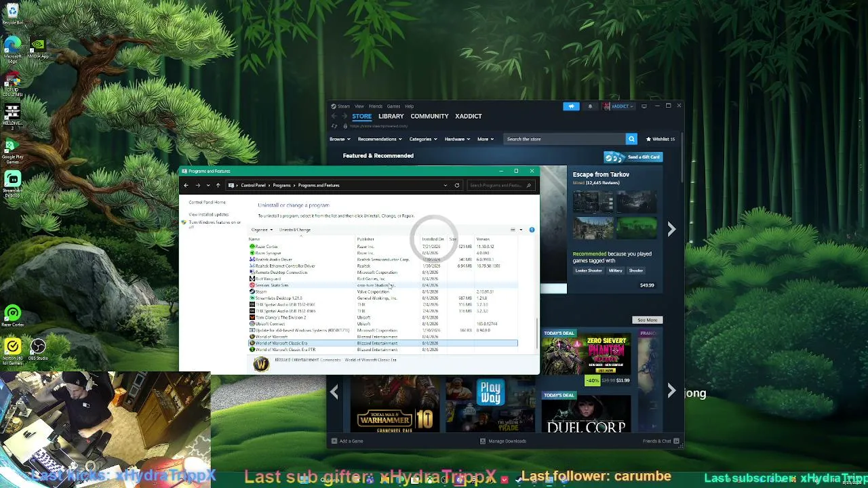868x488 pixels.
Task: Open Steam Big Picture mode icon
Action: [644, 106]
